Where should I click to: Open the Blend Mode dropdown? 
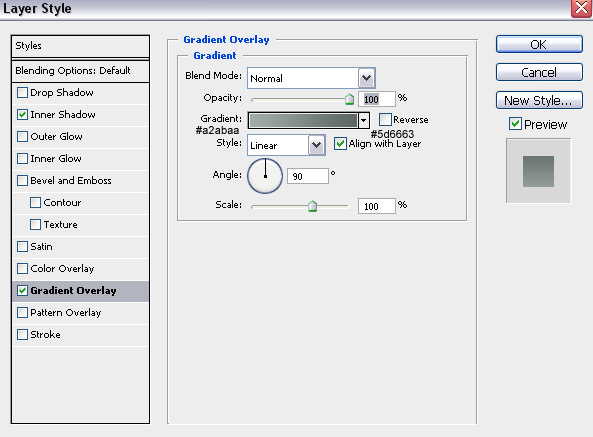coord(366,78)
